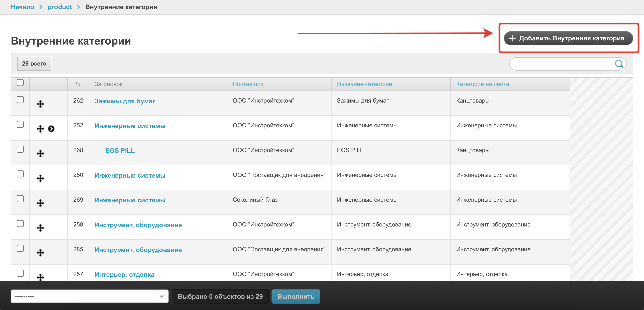The width and height of the screenshot is (644, 310).
Task: Click the 29 всего counter button
Action: point(34,64)
